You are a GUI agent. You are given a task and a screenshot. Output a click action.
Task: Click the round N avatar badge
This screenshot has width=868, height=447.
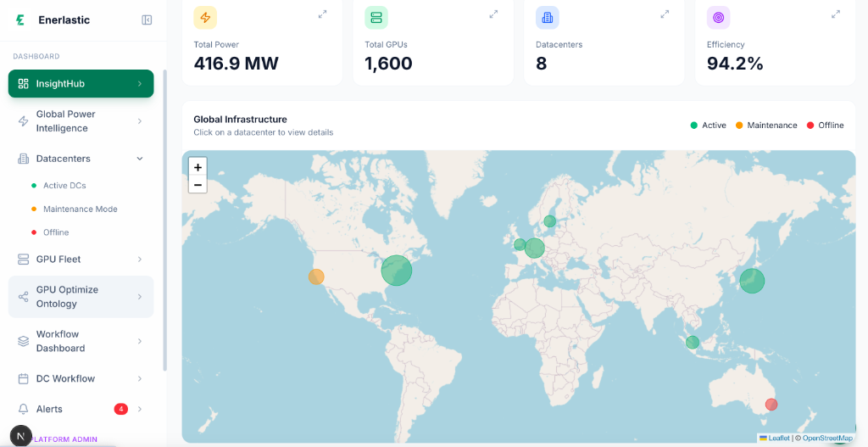click(21, 435)
